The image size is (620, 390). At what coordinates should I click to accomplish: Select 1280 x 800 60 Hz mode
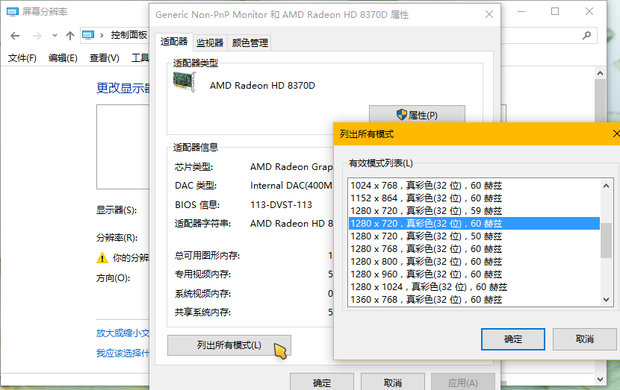[474, 261]
